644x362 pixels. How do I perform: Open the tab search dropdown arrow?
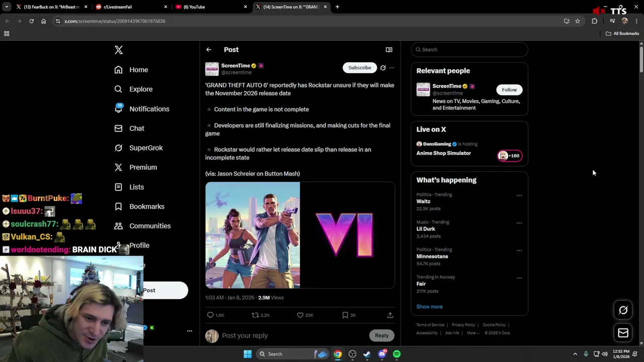(7, 7)
